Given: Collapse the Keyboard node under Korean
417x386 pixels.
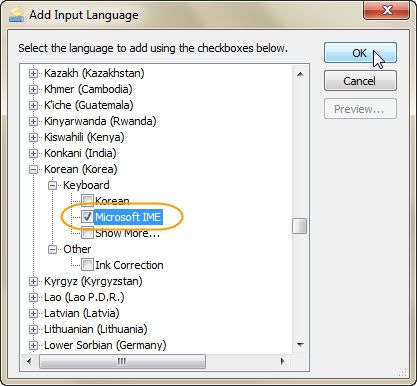Looking at the screenshot, I should coord(52,185).
